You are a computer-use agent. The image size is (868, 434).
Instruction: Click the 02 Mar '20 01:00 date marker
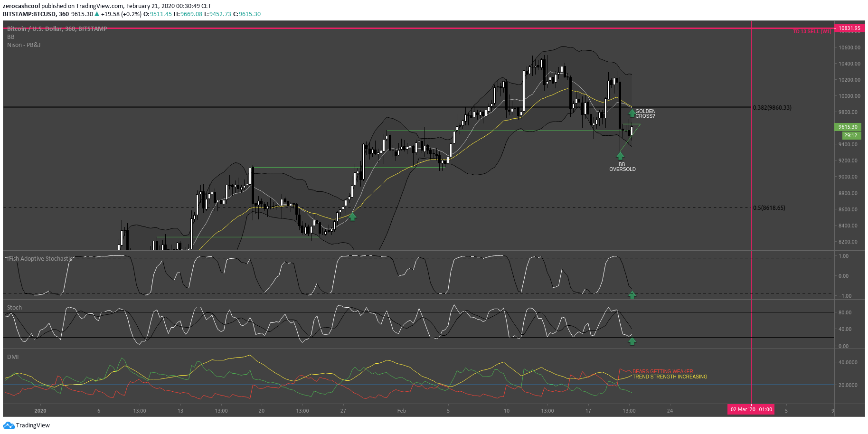pyautogui.click(x=751, y=409)
